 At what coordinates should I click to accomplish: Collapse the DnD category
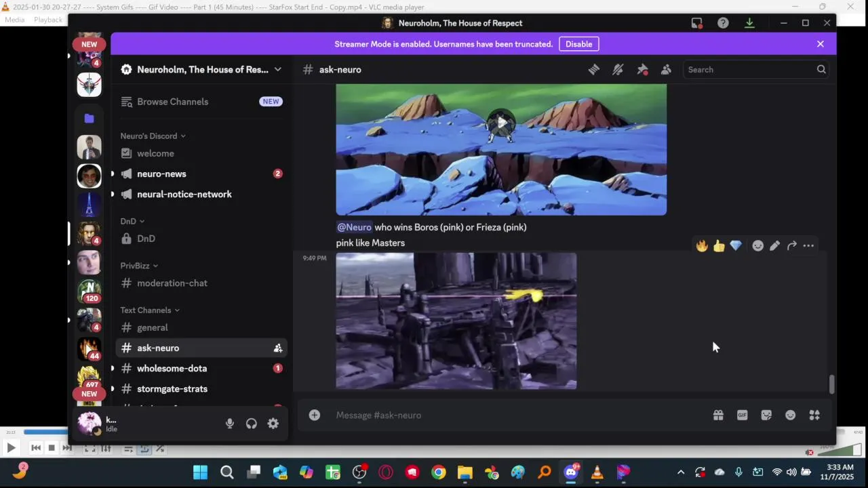point(132,221)
